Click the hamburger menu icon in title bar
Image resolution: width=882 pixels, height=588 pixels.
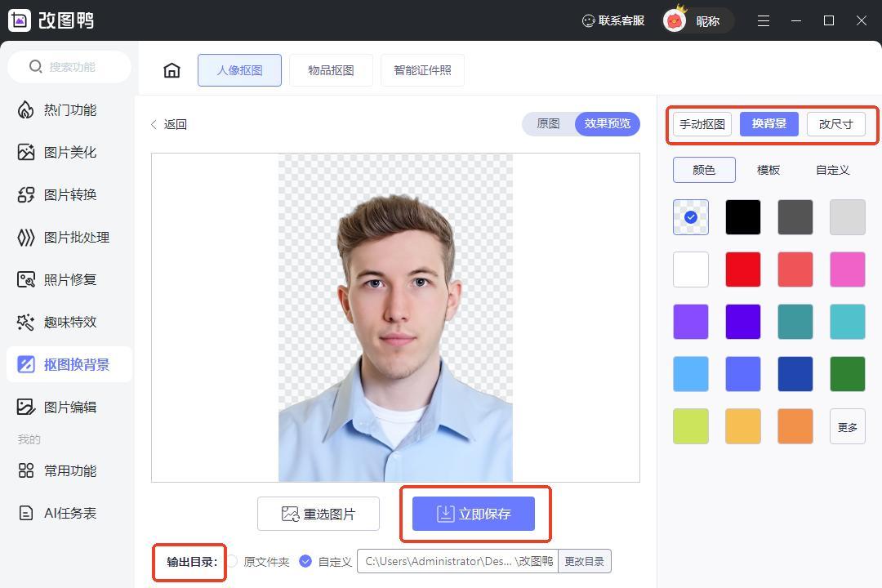[764, 21]
